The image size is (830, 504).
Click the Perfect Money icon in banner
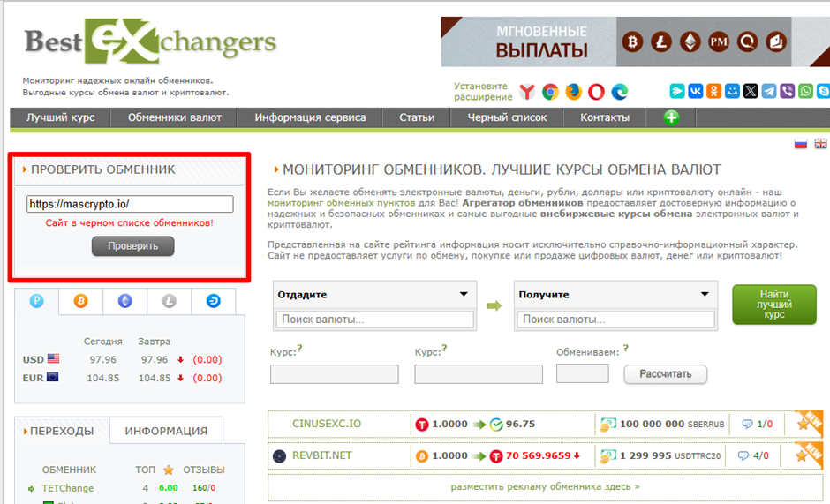pyautogui.click(x=719, y=41)
